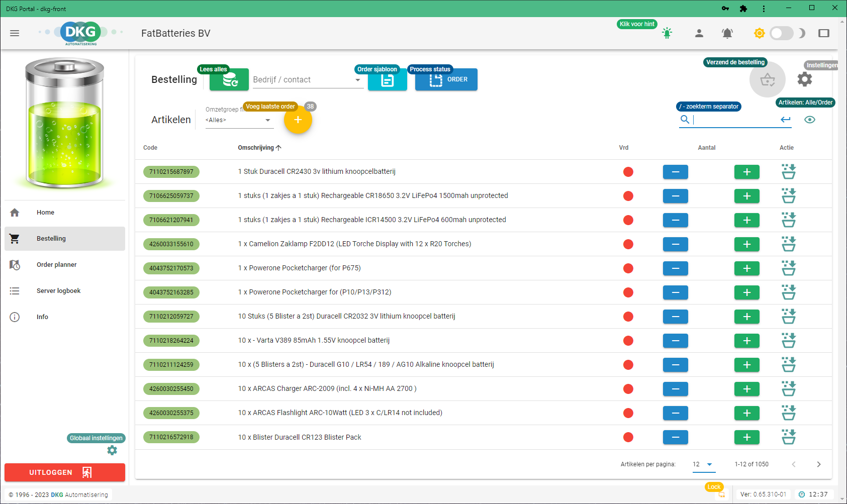Click the fullscreen rectangle icon in header
The width and height of the screenshot is (847, 504).
tap(824, 33)
